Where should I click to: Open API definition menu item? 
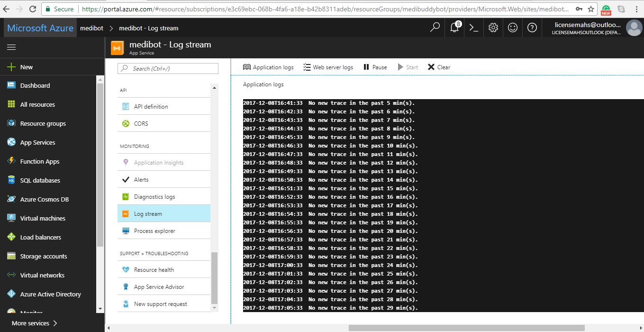coord(164,106)
